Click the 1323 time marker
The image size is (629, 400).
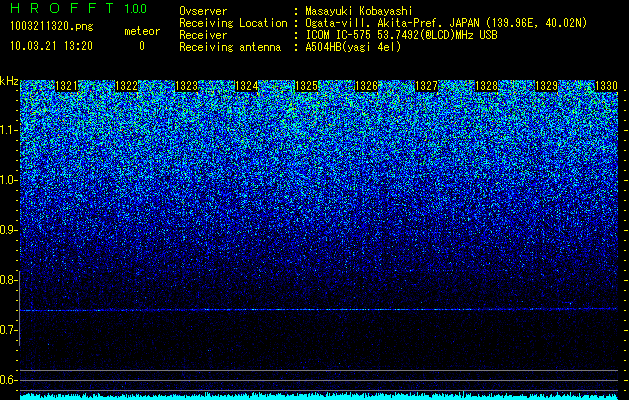tap(187, 86)
